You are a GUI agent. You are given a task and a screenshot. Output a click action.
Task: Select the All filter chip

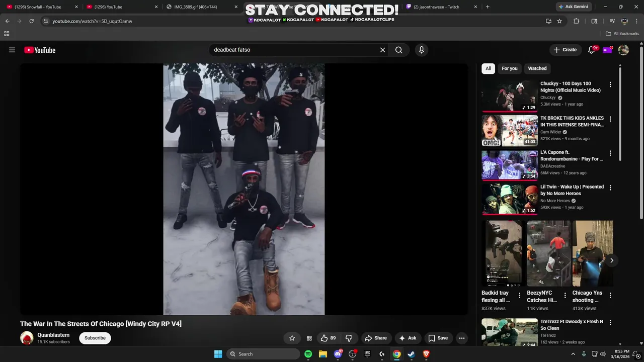[488, 68]
